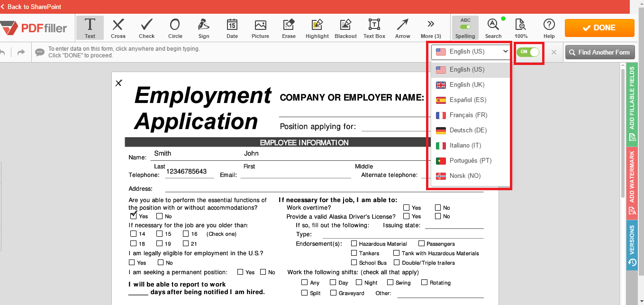Insert a Date with the Date tool
This screenshot has width=644, height=305.
(x=232, y=28)
